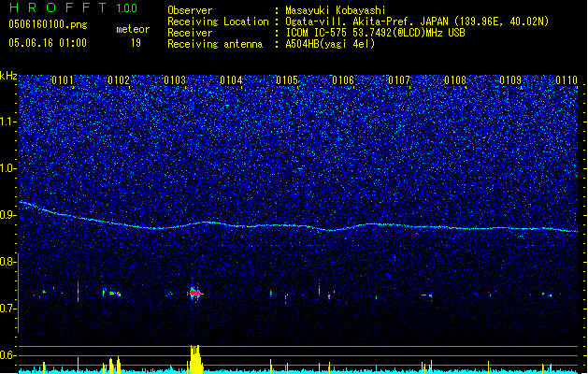The width and height of the screenshot is (588, 374).
Task: Click the kHz axis unit label
Action: click(x=8, y=76)
